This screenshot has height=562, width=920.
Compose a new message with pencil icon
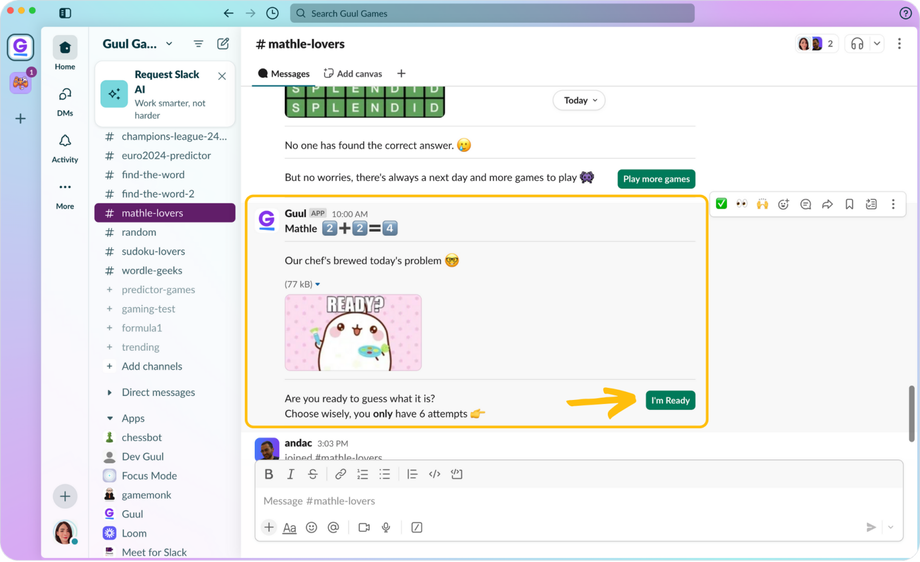[x=223, y=43]
